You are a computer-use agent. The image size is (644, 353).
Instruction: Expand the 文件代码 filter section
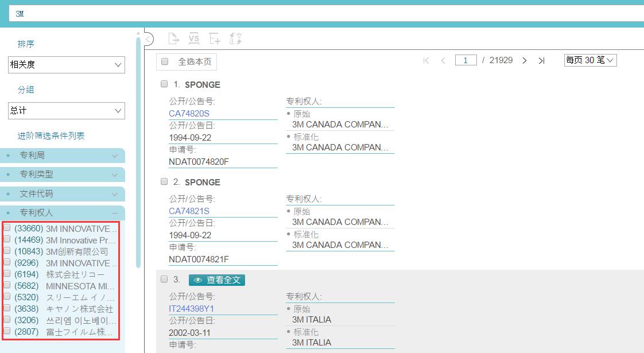pyautogui.click(x=63, y=193)
